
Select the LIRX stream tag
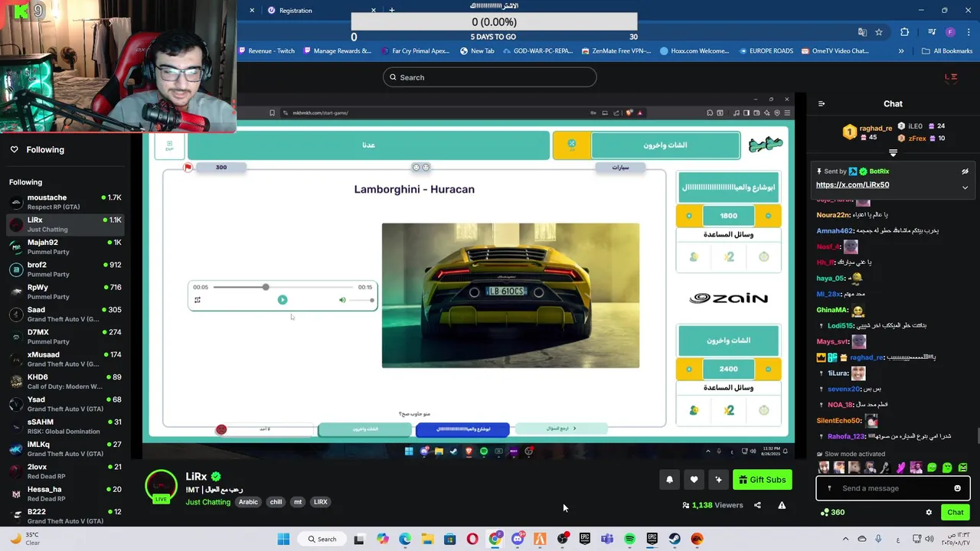coord(320,502)
